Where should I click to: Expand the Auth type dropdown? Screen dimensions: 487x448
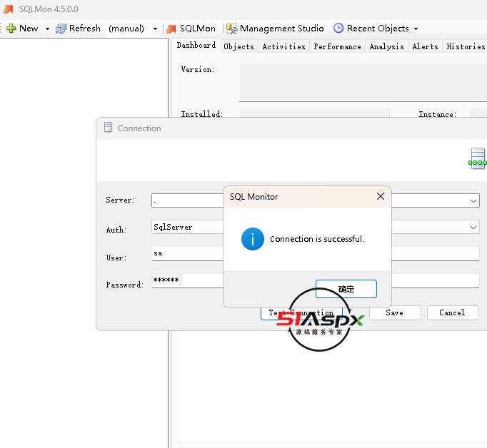[473, 227]
